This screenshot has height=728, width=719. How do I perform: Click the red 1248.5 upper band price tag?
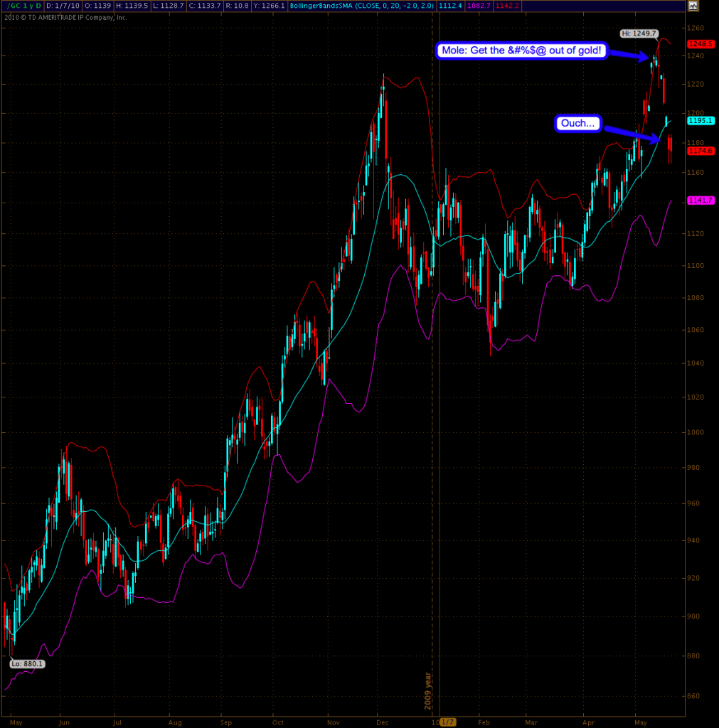[x=701, y=43]
